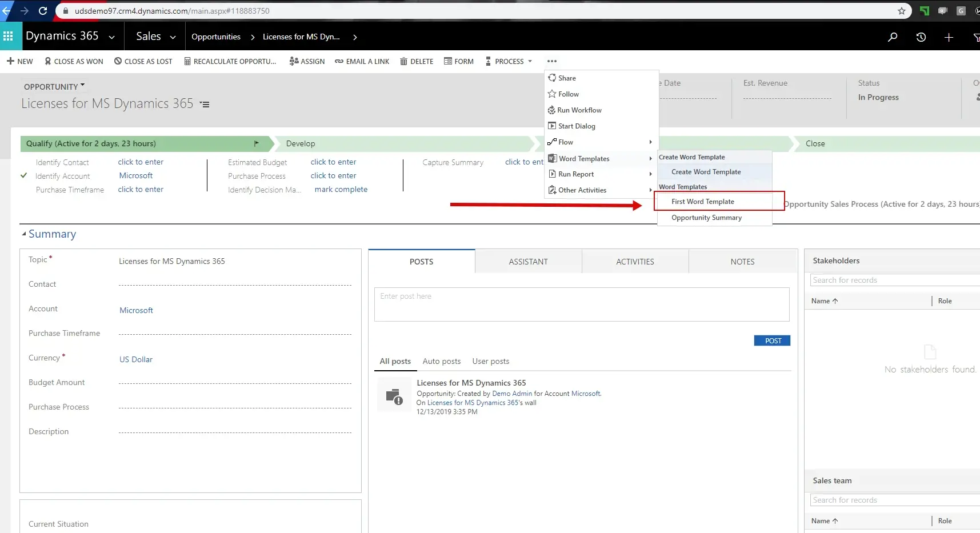Click to enter Identify Contact

pyautogui.click(x=141, y=162)
